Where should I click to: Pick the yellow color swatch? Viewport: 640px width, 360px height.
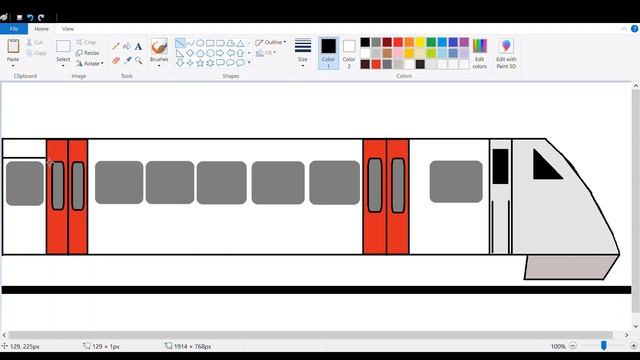coord(420,42)
